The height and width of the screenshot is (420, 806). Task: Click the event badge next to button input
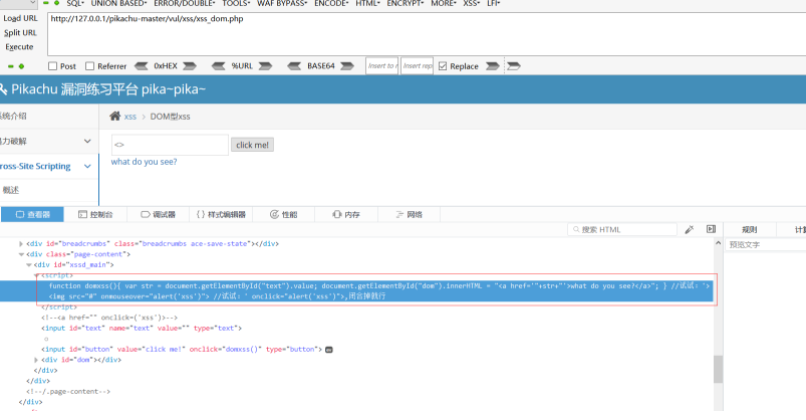[329, 350]
